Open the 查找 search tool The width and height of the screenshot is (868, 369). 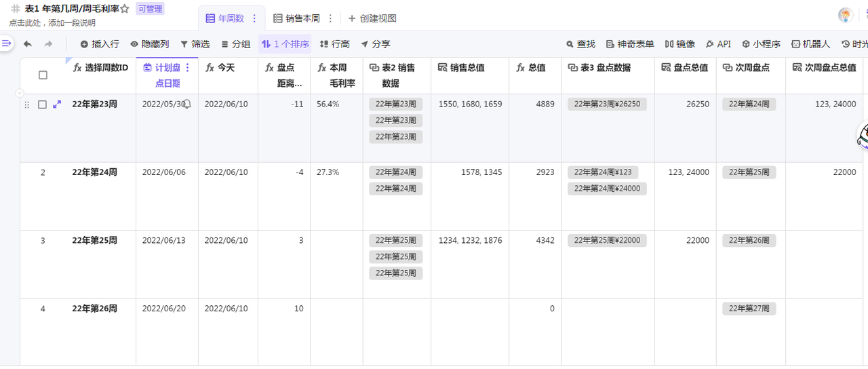click(x=580, y=44)
